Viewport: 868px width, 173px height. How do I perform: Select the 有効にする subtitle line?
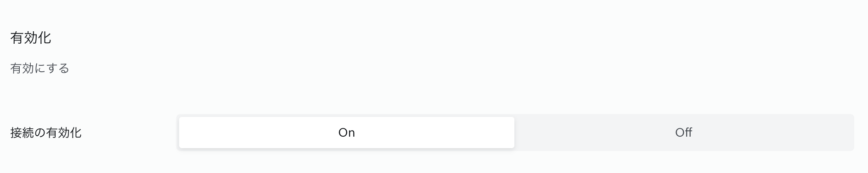click(x=40, y=69)
